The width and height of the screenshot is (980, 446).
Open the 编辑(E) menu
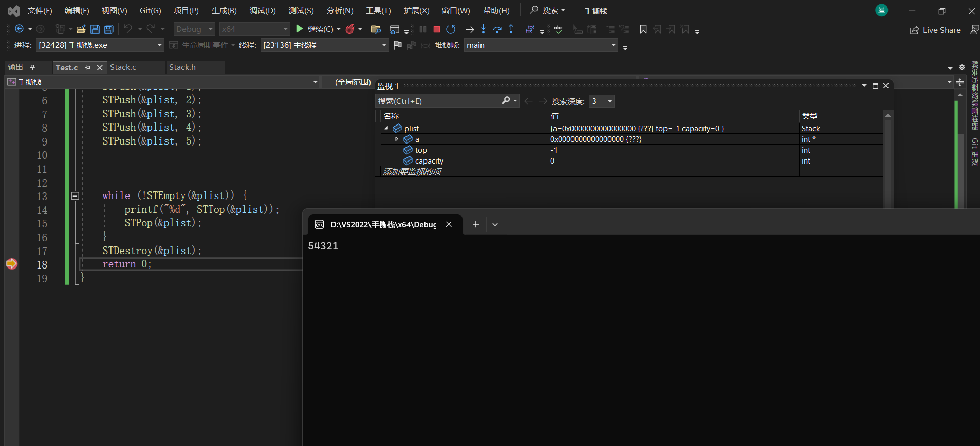pos(77,11)
